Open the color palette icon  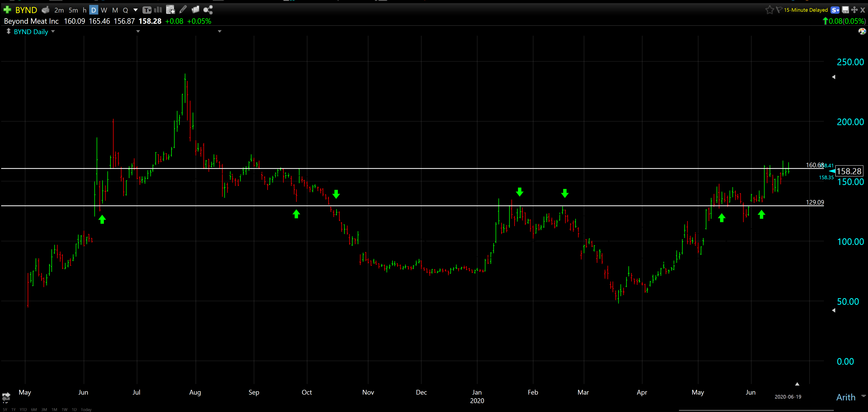pyautogui.click(x=862, y=31)
